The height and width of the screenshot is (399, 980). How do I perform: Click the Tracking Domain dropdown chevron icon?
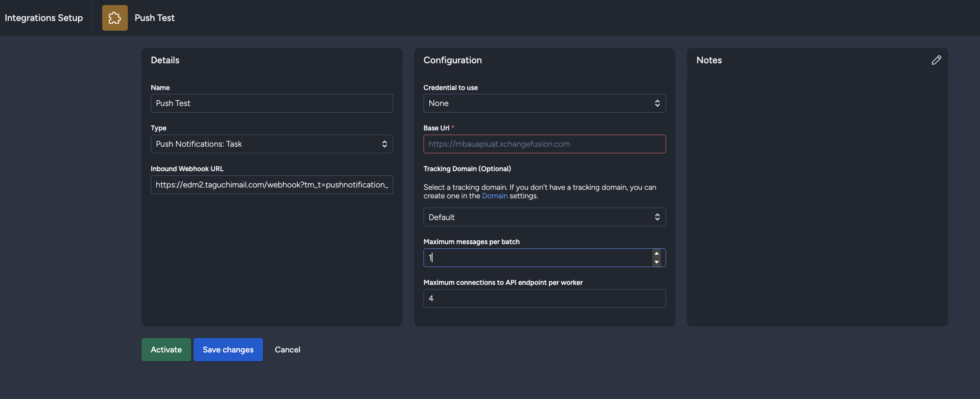(x=657, y=217)
